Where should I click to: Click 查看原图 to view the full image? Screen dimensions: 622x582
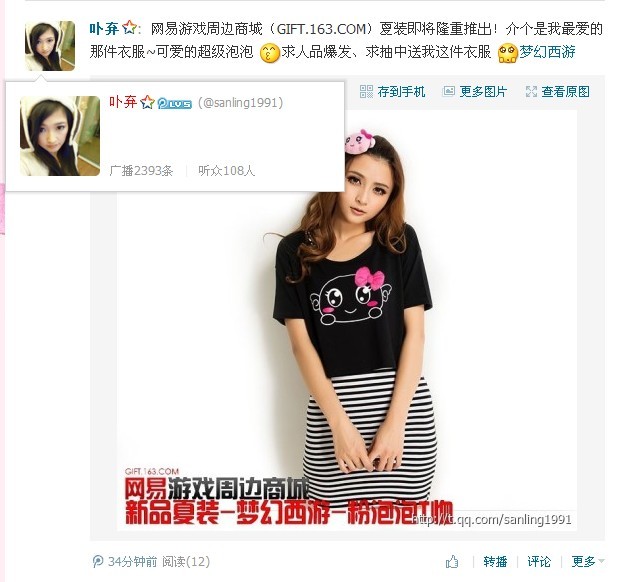[x=565, y=92]
